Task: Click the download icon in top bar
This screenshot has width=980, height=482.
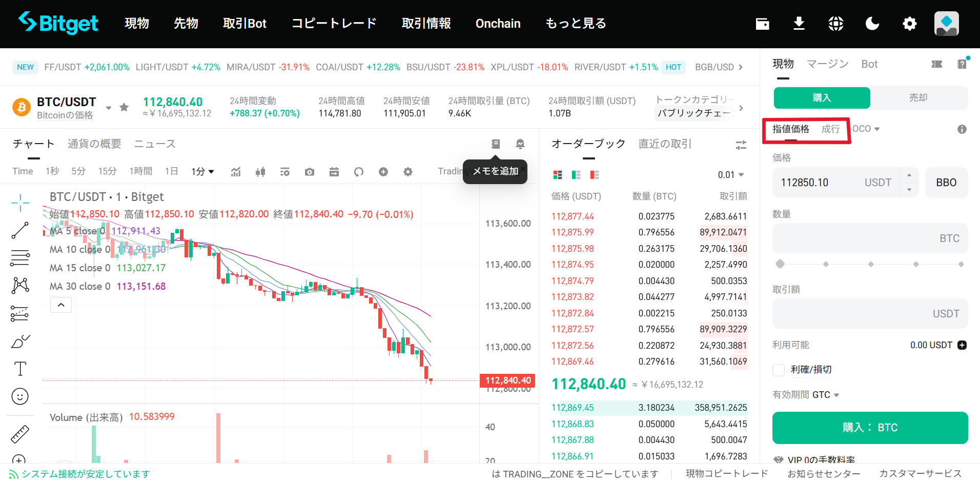Action: point(799,24)
